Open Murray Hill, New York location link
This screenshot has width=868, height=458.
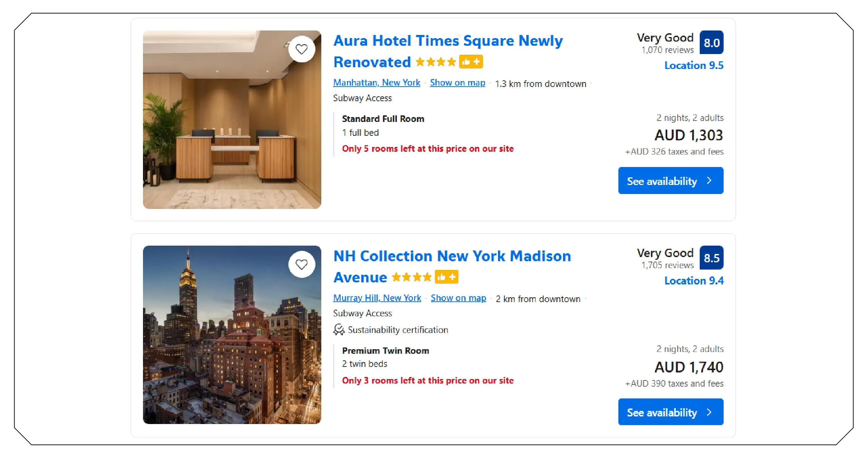click(377, 298)
